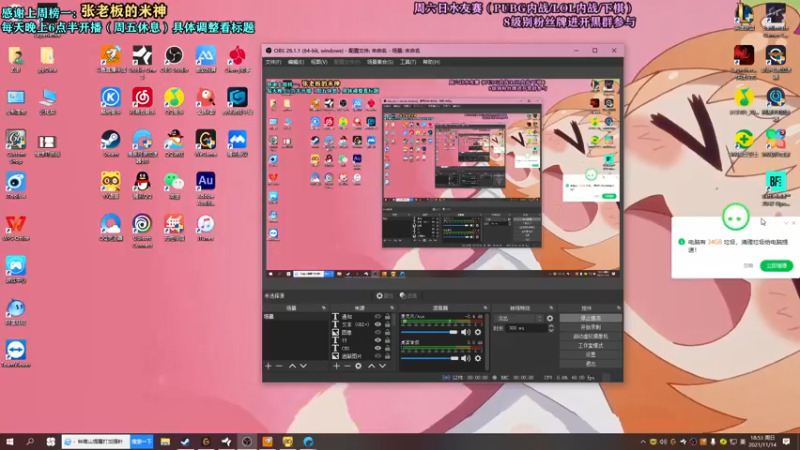Move the scene down in the Scenes dock

tap(303, 366)
